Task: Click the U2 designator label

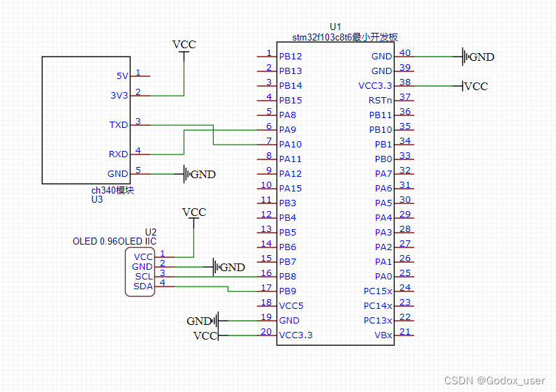Action: pyautogui.click(x=151, y=232)
